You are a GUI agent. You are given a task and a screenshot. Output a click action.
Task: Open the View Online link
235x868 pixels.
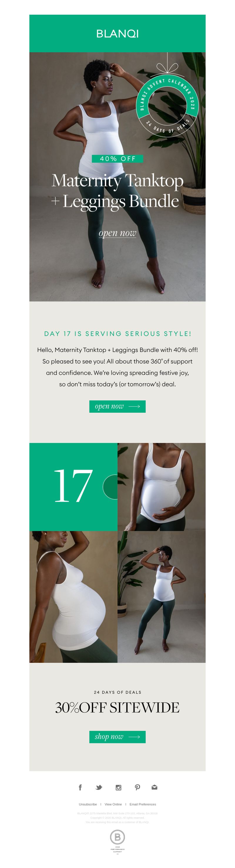point(113,804)
